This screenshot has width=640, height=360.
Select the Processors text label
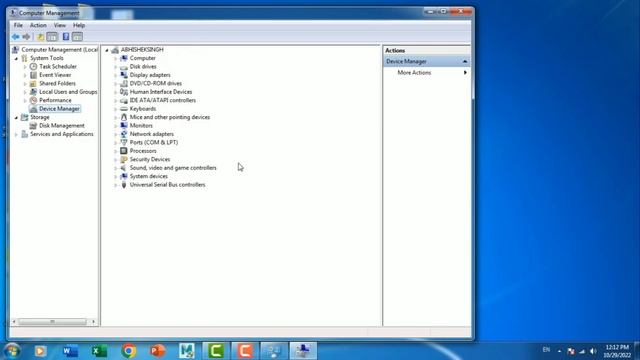[x=143, y=151]
